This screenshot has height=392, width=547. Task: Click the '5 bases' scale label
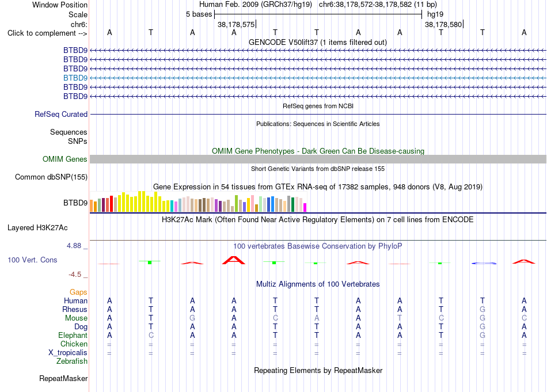(199, 14)
